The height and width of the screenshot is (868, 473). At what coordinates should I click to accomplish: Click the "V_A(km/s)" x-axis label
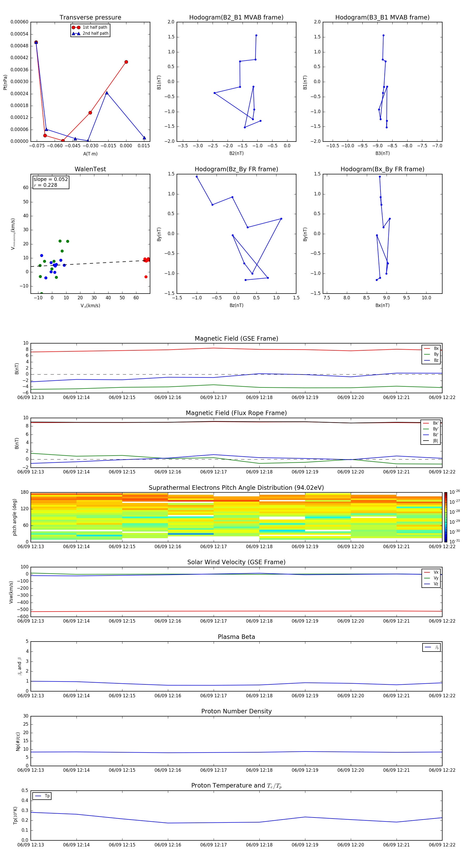tap(90, 306)
